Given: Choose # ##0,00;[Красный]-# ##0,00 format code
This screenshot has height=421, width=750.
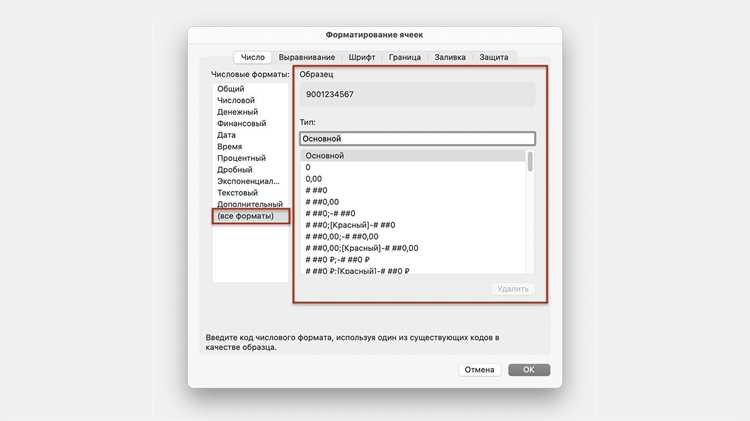Looking at the screenshot, I should tap(413, 248).
